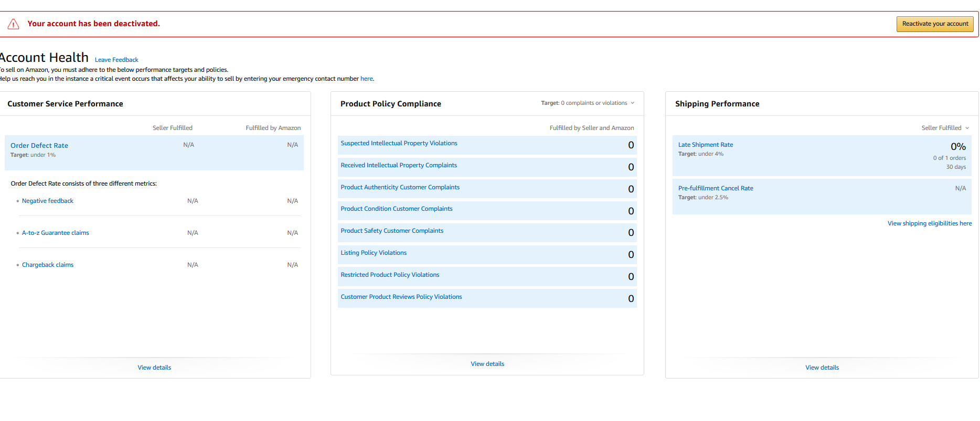Click the 0 count for Listing Policy Violations

coord(631,255)
